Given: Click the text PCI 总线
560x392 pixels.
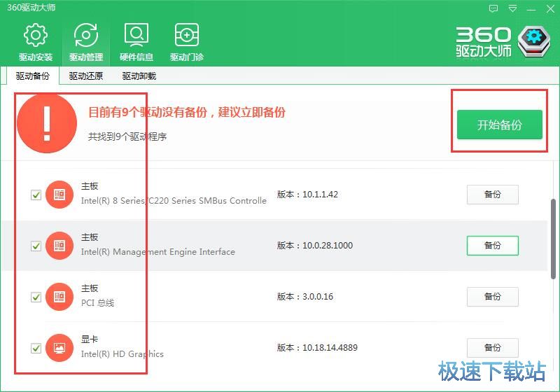Looking at the screenshot, I should coord(97,303).
